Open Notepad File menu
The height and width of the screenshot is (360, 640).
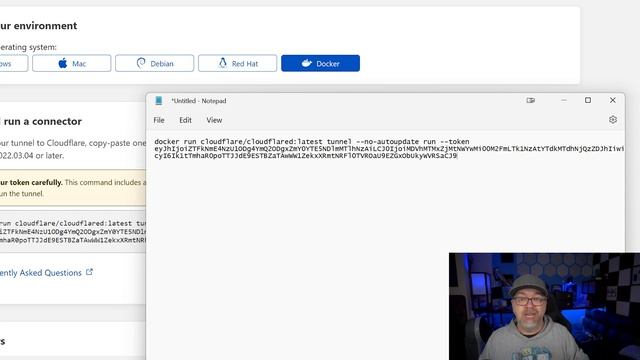[159, 120]
